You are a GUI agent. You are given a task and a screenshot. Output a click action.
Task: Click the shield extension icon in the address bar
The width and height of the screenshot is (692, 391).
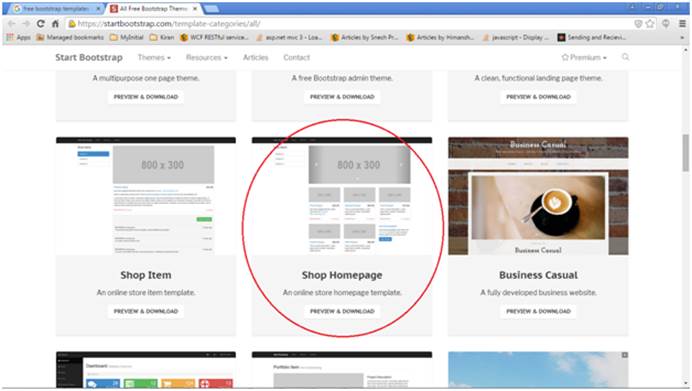pyautogui.click(x=638, y=24)
